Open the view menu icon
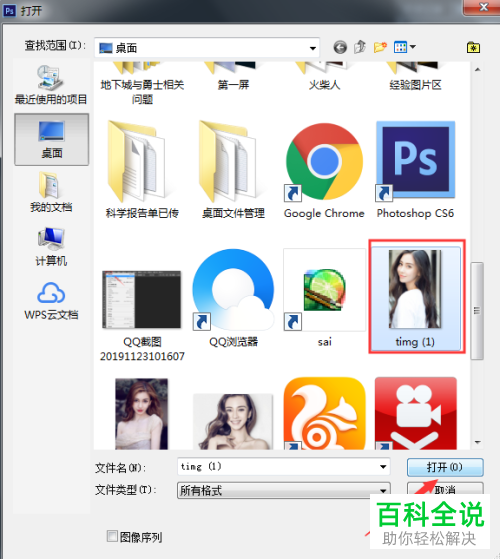The height and width of the screenshot is (559, 500). 401,47
